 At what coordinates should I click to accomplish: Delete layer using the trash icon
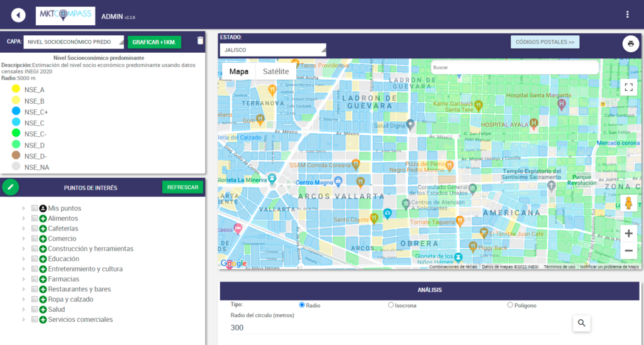[x=201, y=41]
